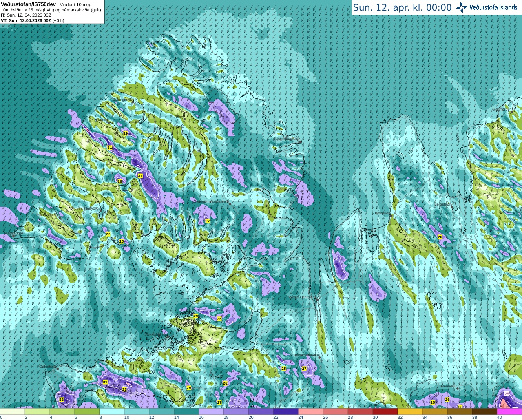The image size is (522, 420).
Task: Select the Holtavörðuheiði station dot
Action: [x=319, y=358]
